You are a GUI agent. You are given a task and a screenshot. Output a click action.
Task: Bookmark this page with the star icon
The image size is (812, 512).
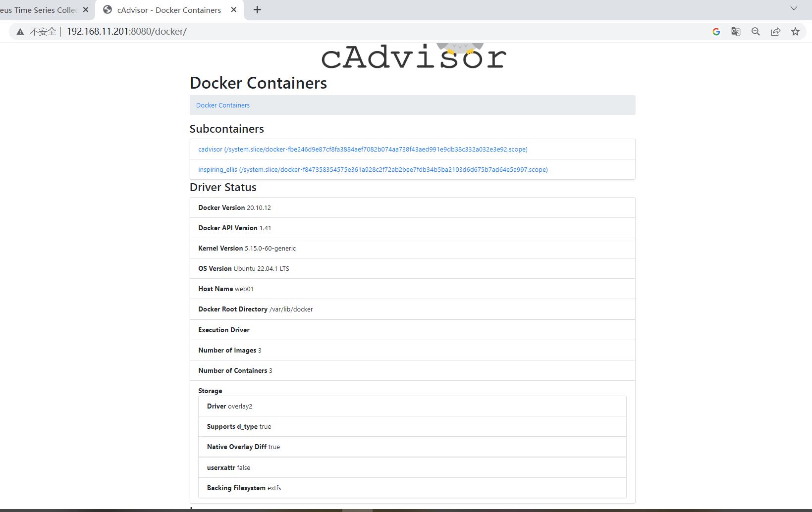pyautogui.click(x=795, y=32)
